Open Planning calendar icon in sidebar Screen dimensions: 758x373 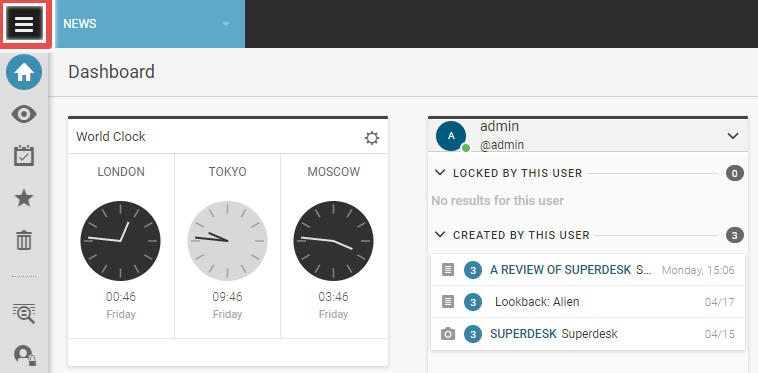(24, 156)
